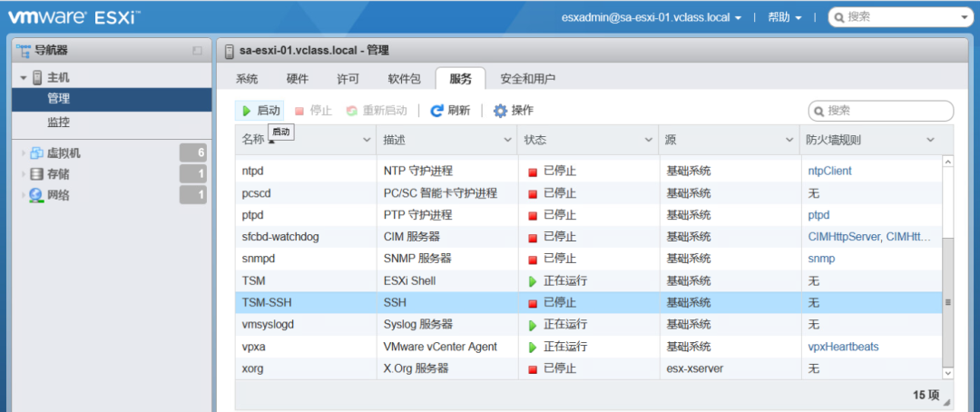The width and height of the screenshot is (980, 412).
Task: Open the vpxHeartbeats firewall rule link
Action: (x=843, y=347)
